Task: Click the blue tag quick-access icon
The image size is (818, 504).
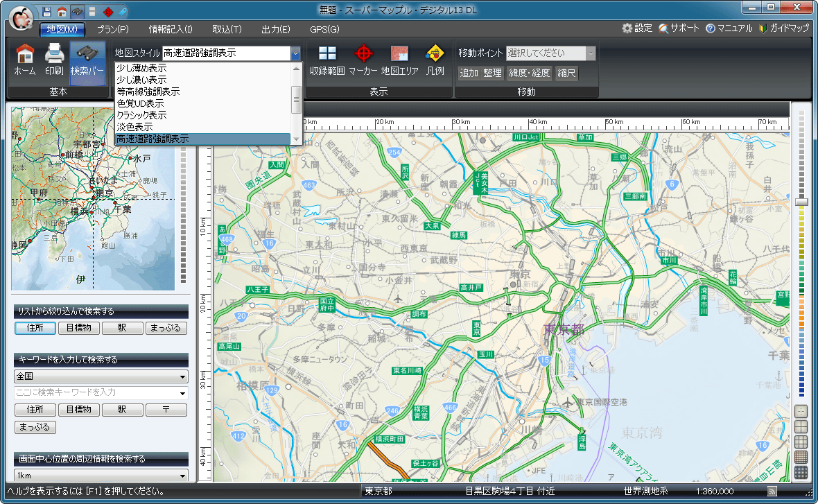Action: tap(123, 11)
